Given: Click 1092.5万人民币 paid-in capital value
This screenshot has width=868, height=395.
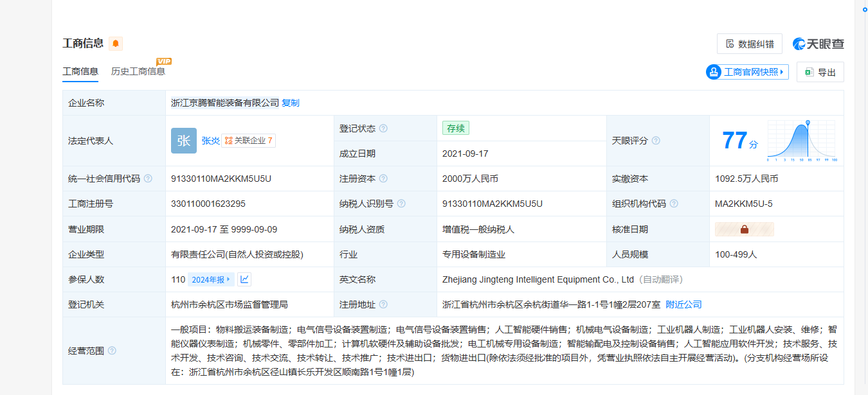Looking at the screenshot, I should (x=746, y=179).
